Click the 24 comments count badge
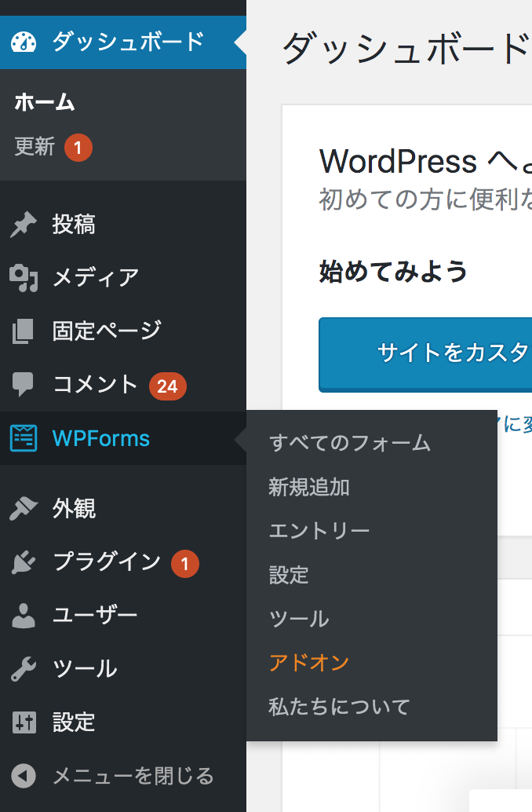Image resolution: width=532 pixels, height=812 pixels. coord(168,386)
